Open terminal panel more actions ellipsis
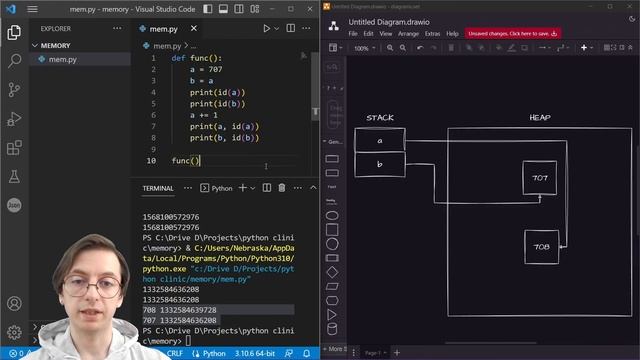This screenshot has height=360, width=640. pyautogui.click(x=298, y=188)
